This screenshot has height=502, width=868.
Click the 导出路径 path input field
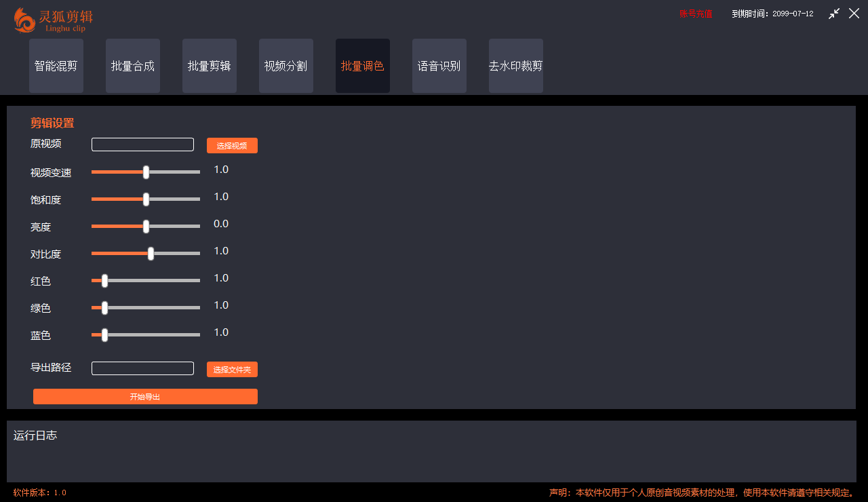pos(142,368)
